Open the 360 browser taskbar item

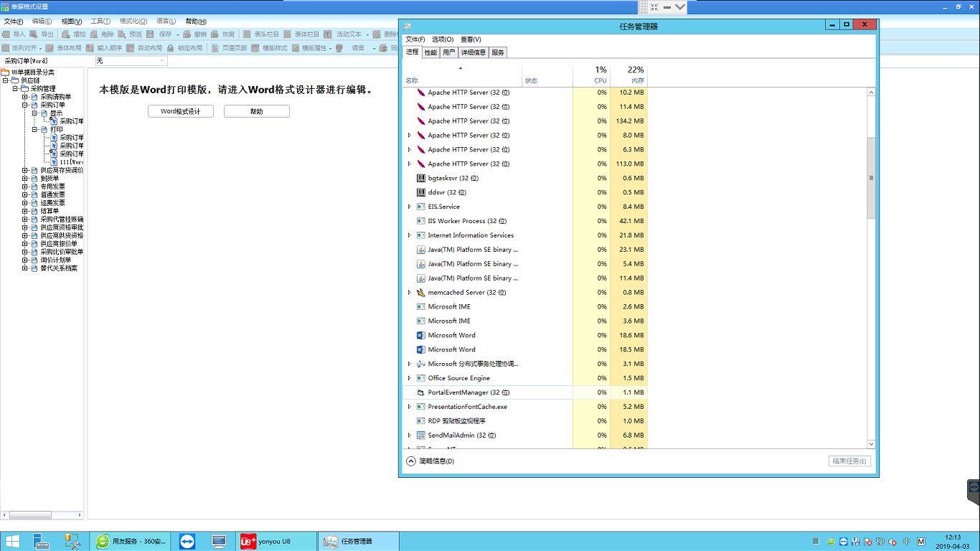point(131,542)
